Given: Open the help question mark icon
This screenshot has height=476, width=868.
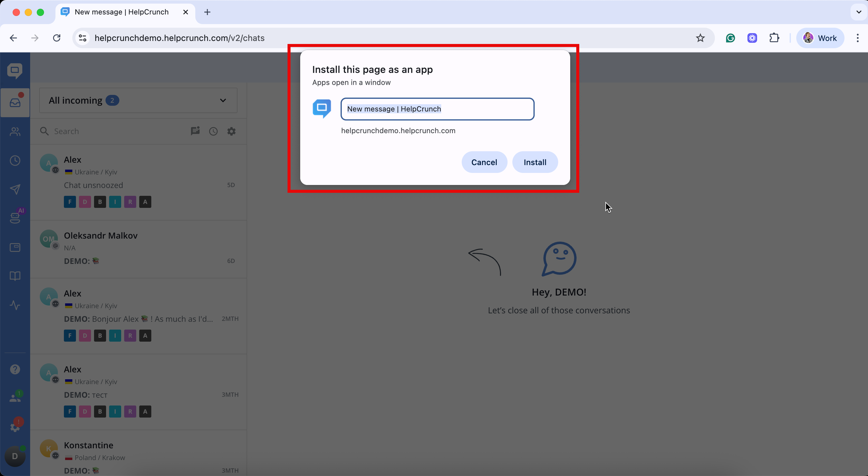Looking at the screenshot, I should tap(15, 369).
